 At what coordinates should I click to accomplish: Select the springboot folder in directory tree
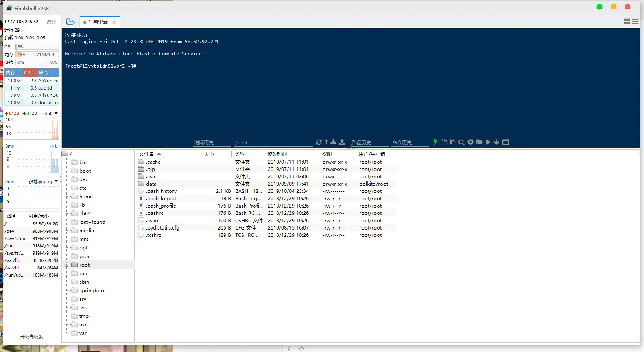(x=92, y=291)
